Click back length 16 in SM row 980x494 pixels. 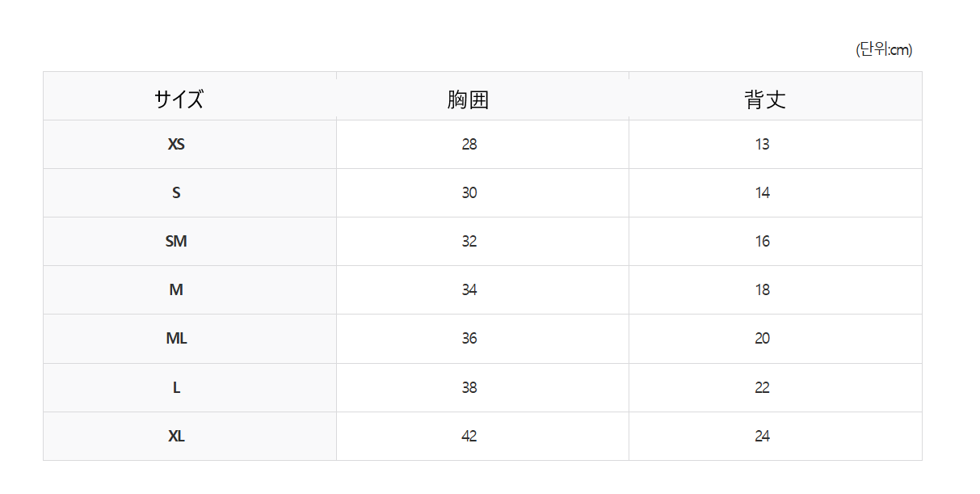[763, 241]
